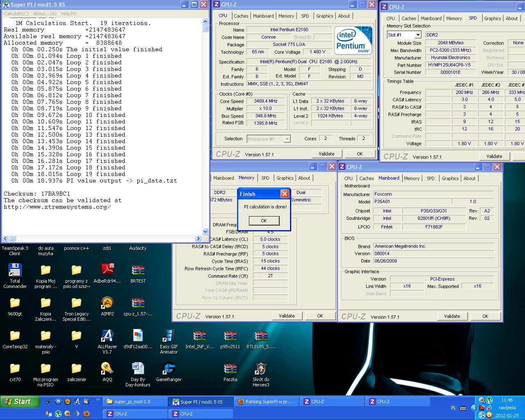Open the d9df12aa00 image file icon
The height and width of the screenshot is (420, 525).
[138, 339]
